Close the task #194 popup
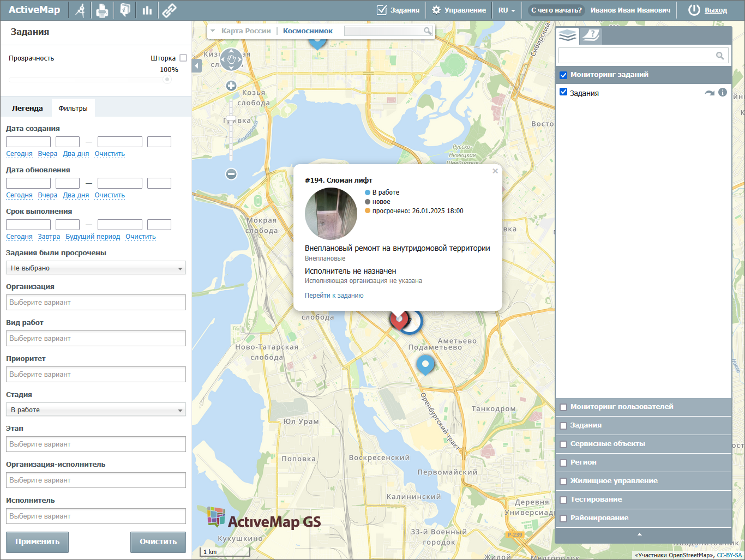745x560 pixels. pyautogui.click(x=495, y=171)
